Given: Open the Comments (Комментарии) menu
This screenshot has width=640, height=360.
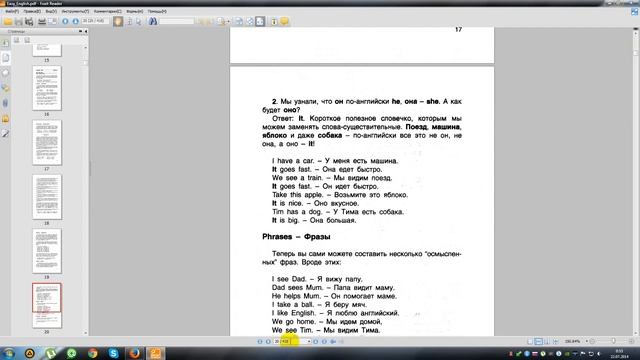Looking at the screenshot, I should [x=108, y=11].
